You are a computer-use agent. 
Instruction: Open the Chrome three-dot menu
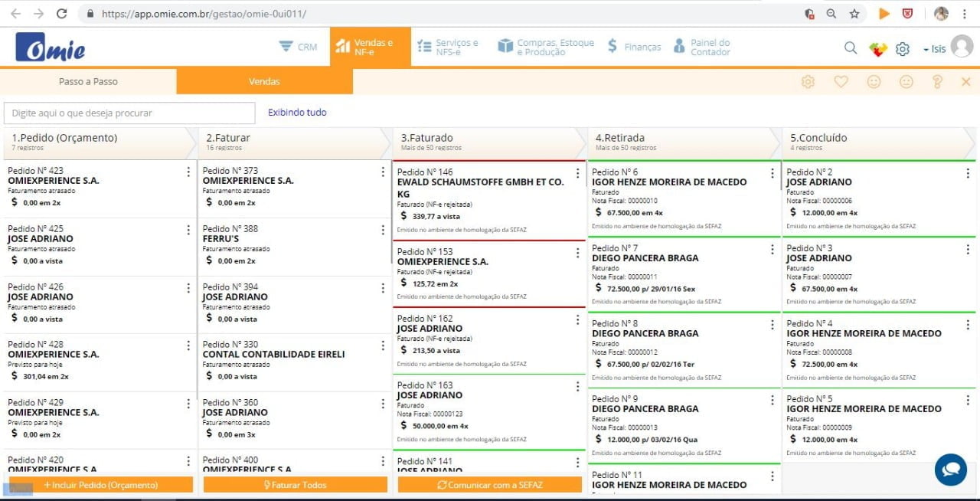coord(966,14)
